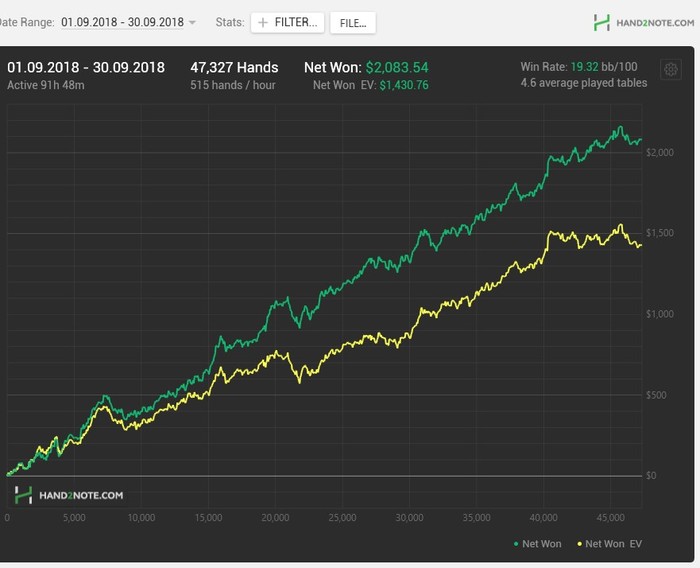Click the plus icon on the Filter button

tap(263, 22)
